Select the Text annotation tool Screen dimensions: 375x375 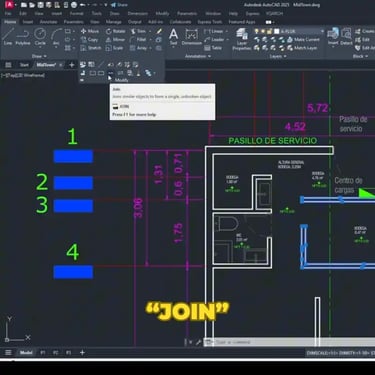click(173, 36)
